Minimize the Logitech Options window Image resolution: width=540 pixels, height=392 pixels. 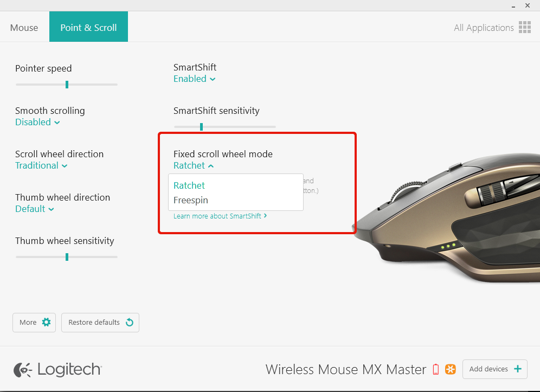513,6
